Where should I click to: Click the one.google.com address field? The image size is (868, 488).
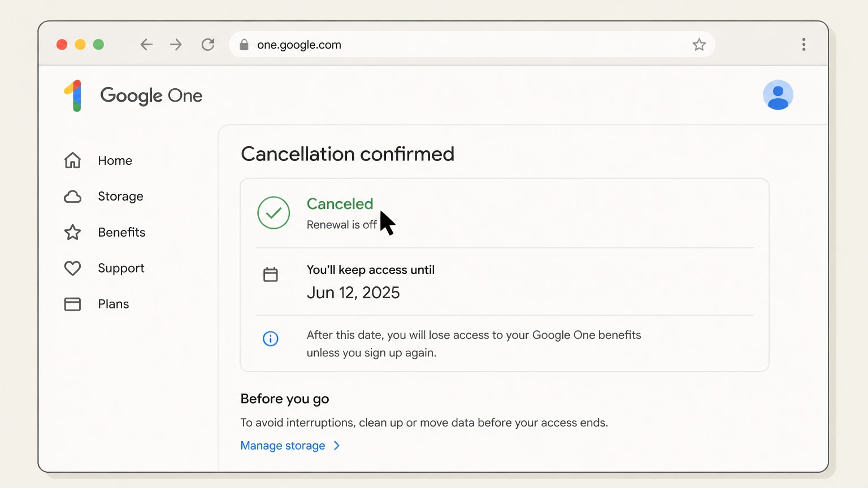point(472,45)
